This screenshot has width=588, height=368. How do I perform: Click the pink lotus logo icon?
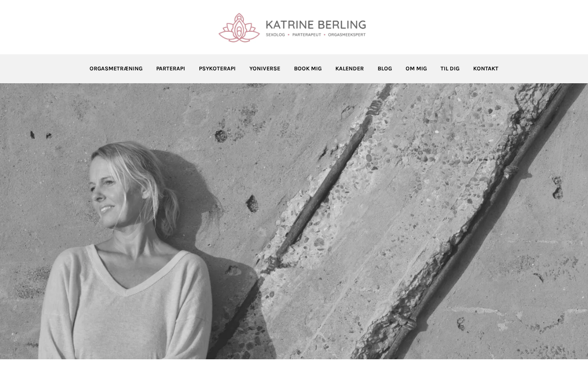coord(239,28)
